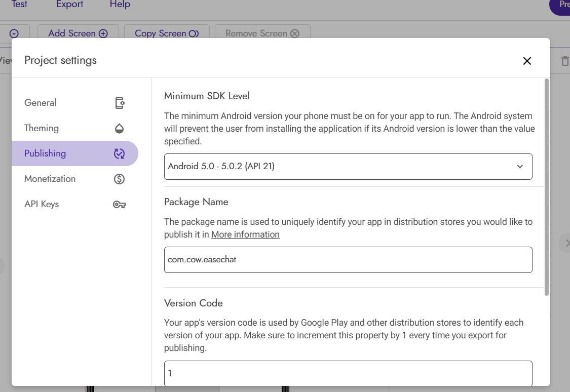Click the API Keys key icon
Image resolution: width=570 pixels, height=392 pixels.
point(120,205)
